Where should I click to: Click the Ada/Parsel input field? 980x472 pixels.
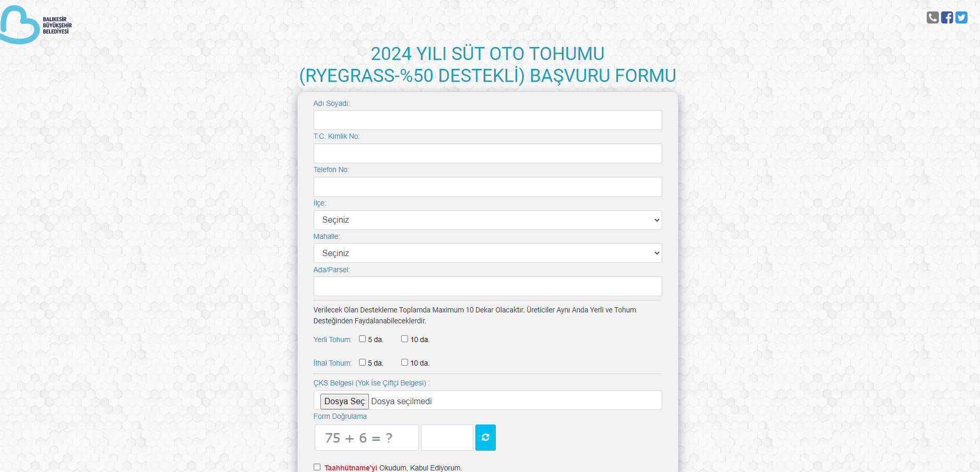(487, 287)
